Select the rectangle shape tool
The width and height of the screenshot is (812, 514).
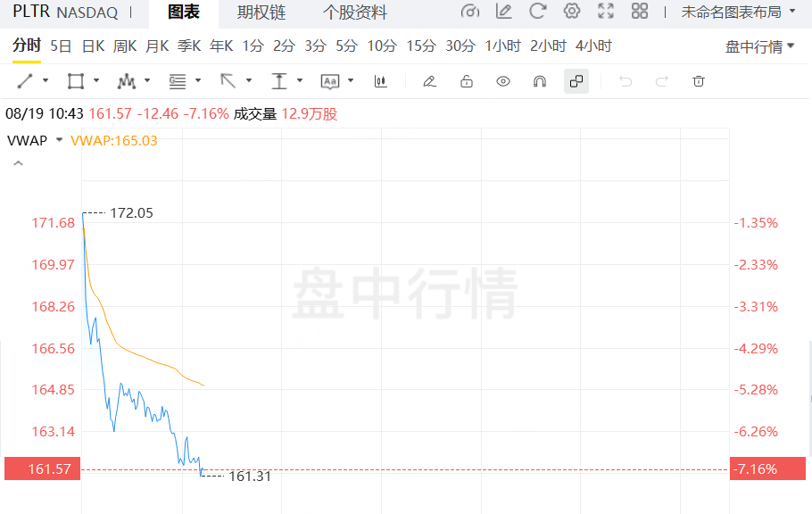[x=76, y=81]
